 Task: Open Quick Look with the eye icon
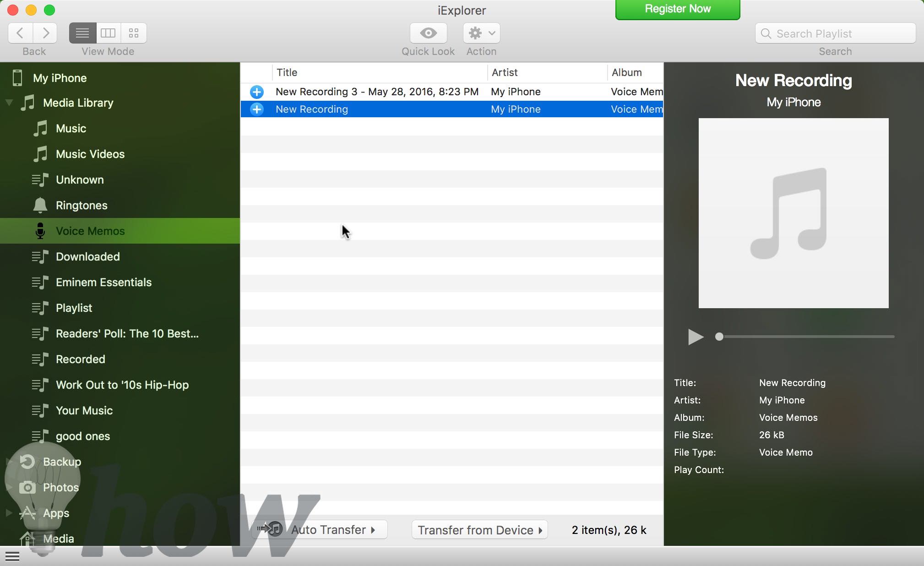click(x=428, y=33)
